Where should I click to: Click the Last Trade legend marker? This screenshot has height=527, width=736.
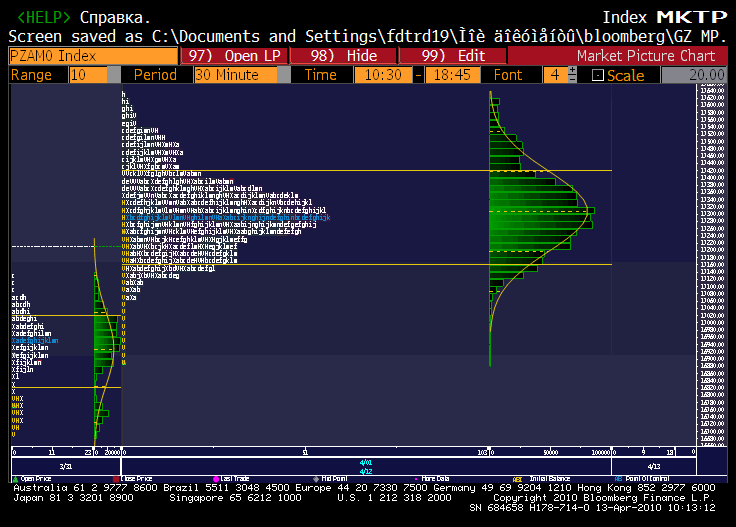click(x=215, y=478)
